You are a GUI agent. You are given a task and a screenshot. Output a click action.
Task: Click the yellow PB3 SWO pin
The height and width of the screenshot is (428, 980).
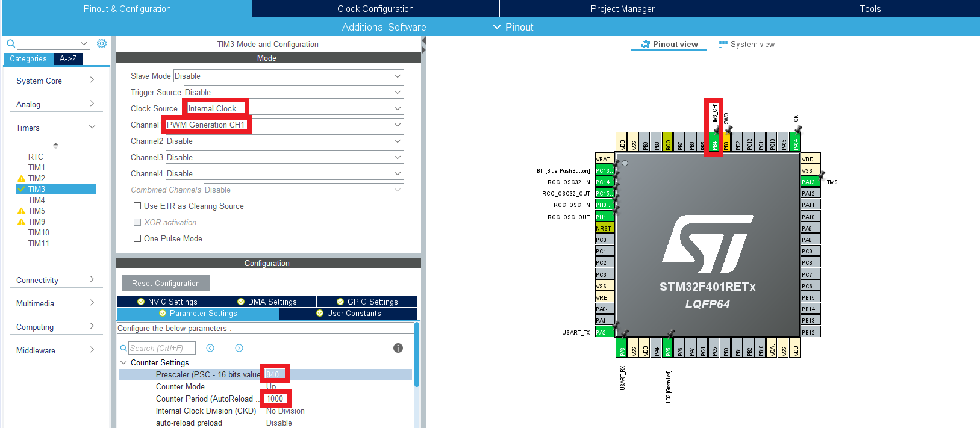(x=726, y=142)
